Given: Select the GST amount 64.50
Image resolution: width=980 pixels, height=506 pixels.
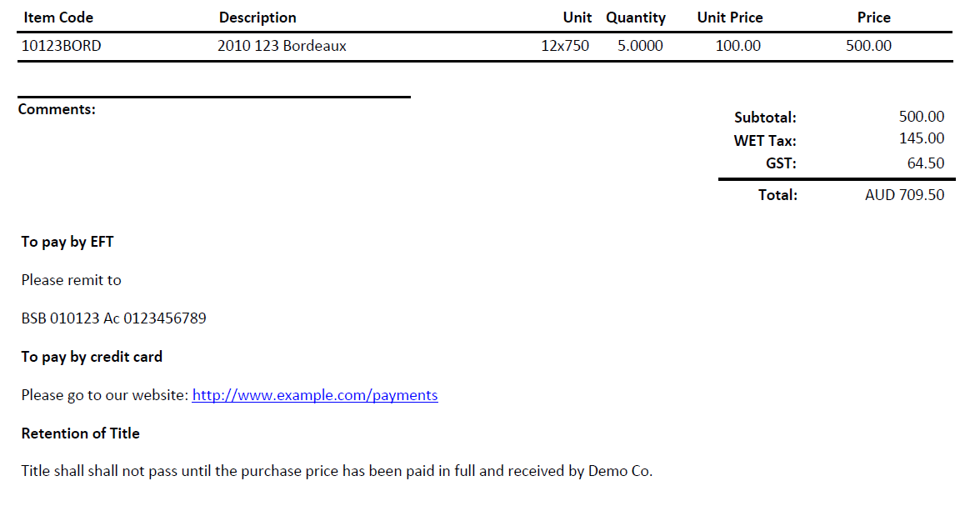Looking at the screenshot, I should click(926, 163).
